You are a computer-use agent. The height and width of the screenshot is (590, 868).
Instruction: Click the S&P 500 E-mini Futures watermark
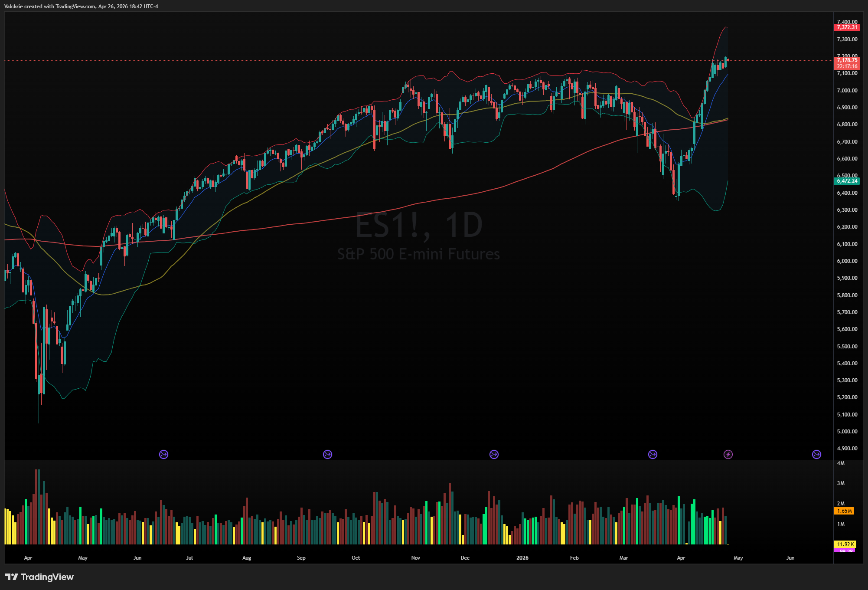click(x=418, y=254)
